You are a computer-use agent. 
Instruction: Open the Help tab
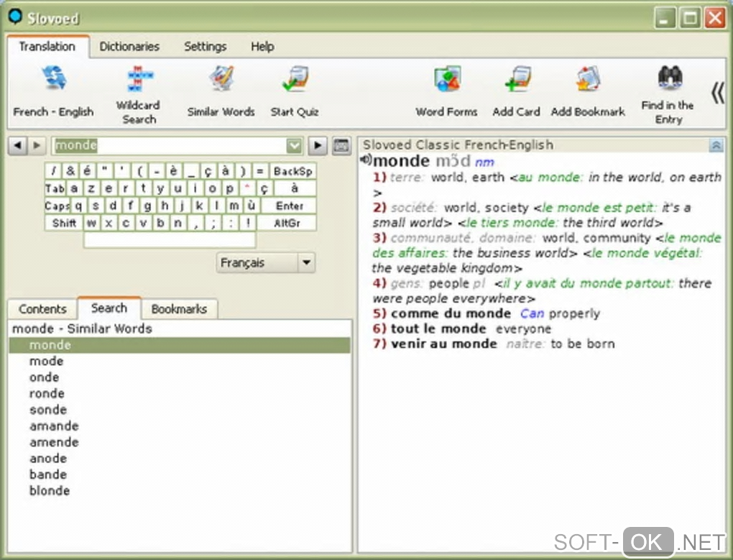pyautogui.click(x=262, y=46)
